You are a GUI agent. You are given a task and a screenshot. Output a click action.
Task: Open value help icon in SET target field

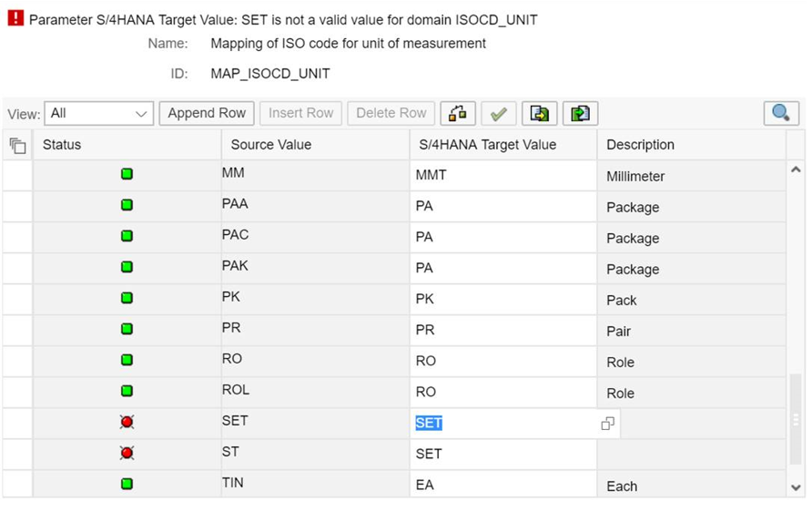point(607,424)
